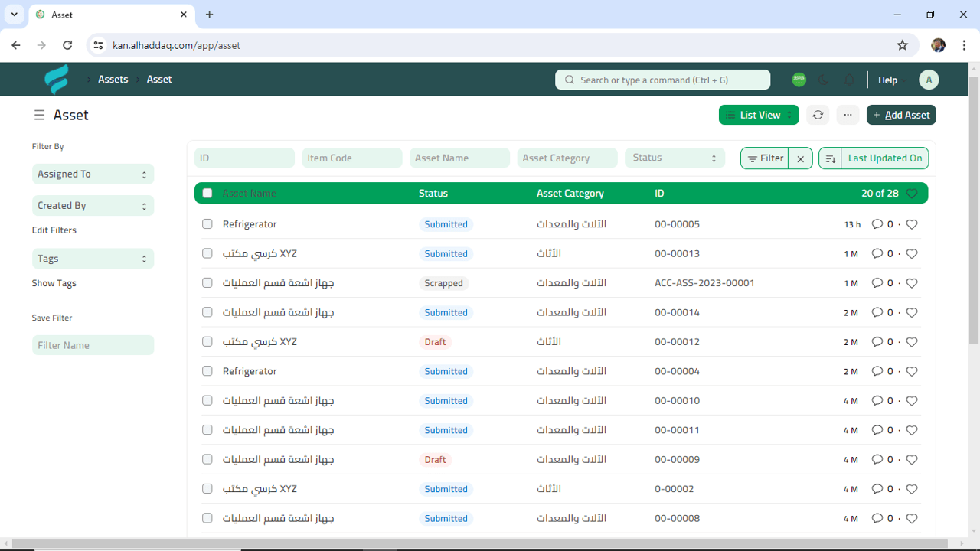Toggle the sidebar hamburger icon beside Asset
This screenshot has width=980, height=551.
coord(39,116)
